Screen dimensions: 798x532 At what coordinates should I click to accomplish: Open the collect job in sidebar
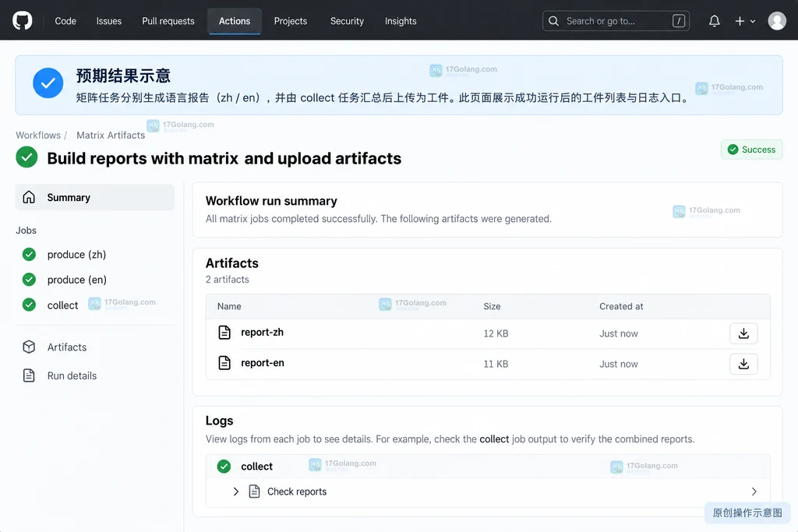point(62,305)
